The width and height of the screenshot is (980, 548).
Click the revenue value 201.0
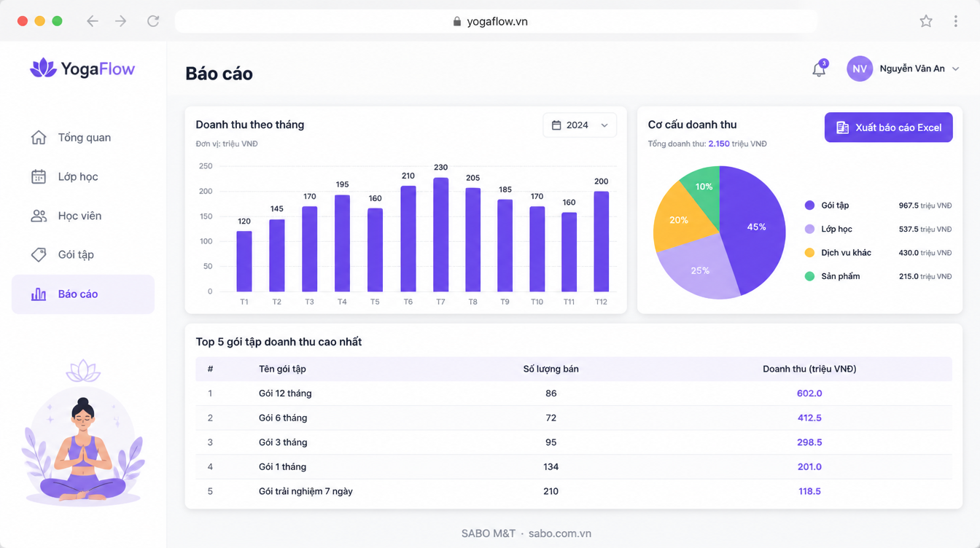pos(809,466)
